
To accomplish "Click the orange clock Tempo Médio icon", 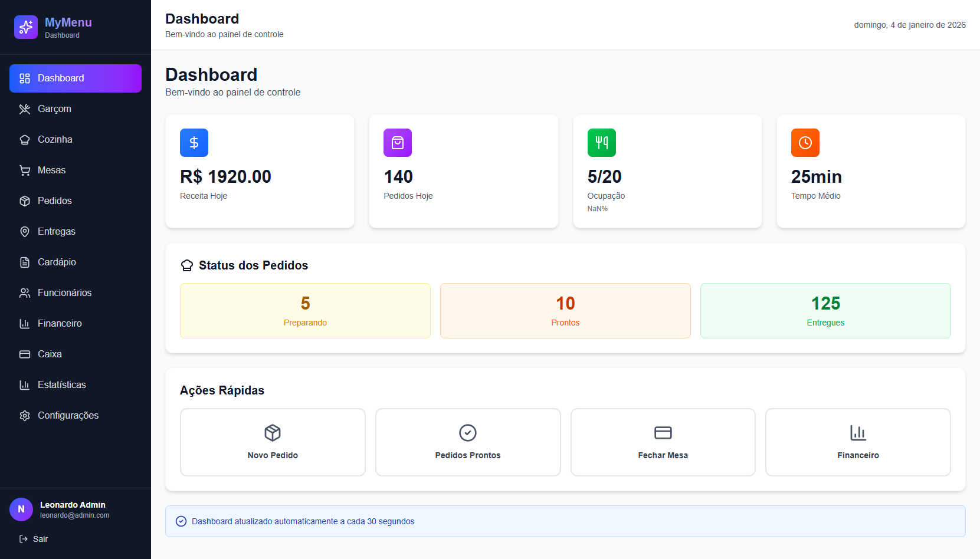I will [x=805, y=143].
